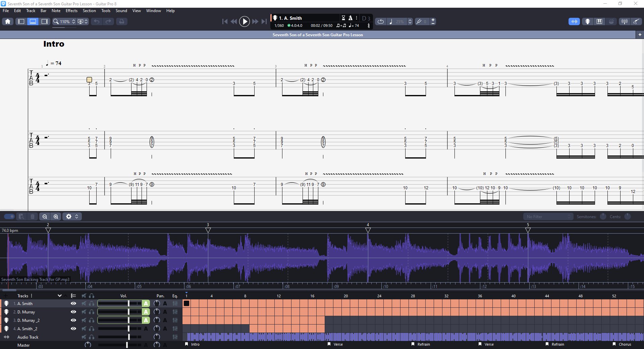644x349 pixels.
Task: Show the left edition palette panel
Action: click(x=21, y=21)
